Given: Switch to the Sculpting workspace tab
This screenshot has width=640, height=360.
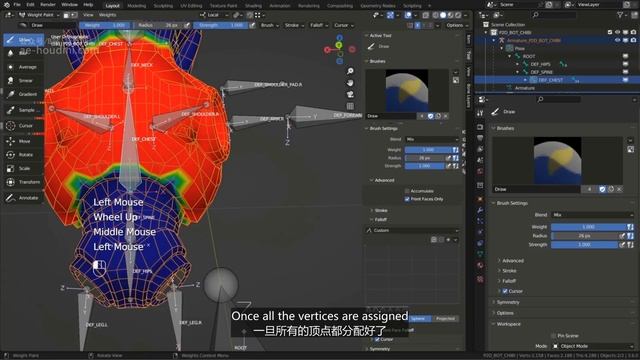Looking at the screenshot, I should pyautogui.click(x=163, y=6).
